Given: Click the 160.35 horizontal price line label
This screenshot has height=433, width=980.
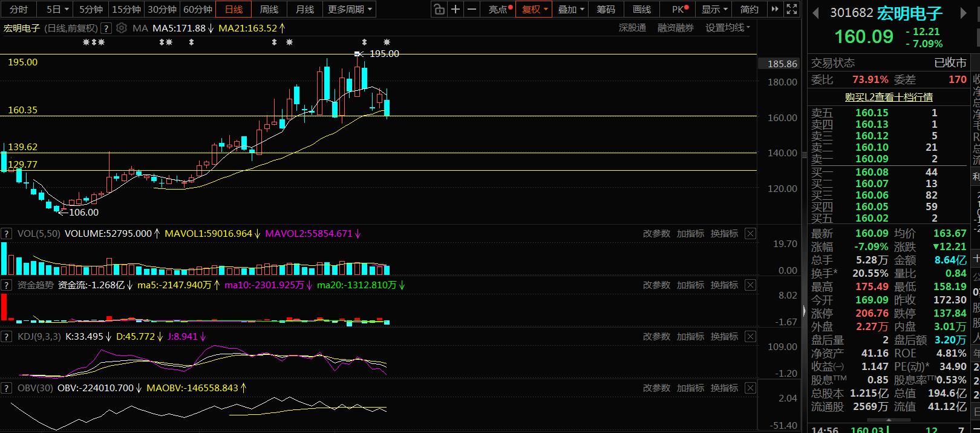Looking at the screenshot, I should [x=22, y=110].
